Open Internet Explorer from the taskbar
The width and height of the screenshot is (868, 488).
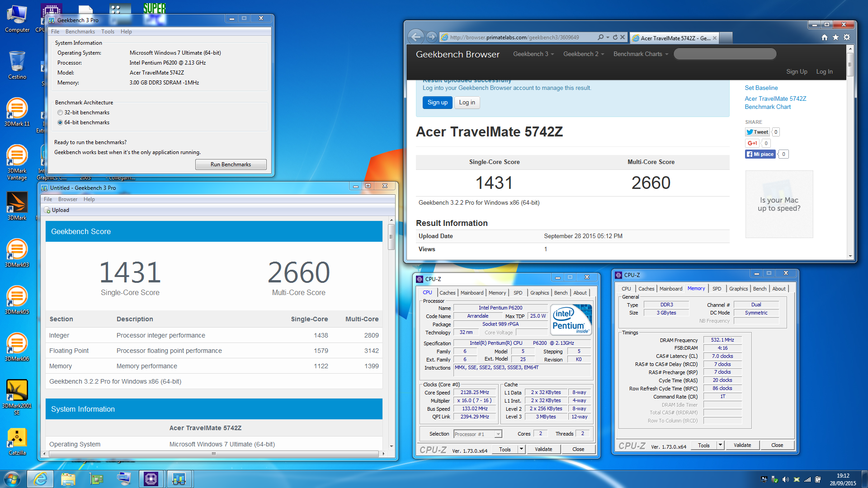41,479
